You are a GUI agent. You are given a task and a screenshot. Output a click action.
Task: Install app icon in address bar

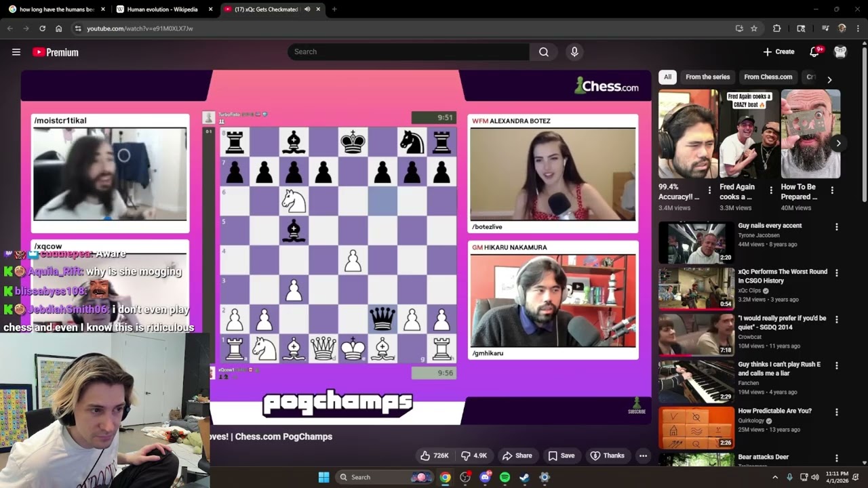click(x=738, y=28)
